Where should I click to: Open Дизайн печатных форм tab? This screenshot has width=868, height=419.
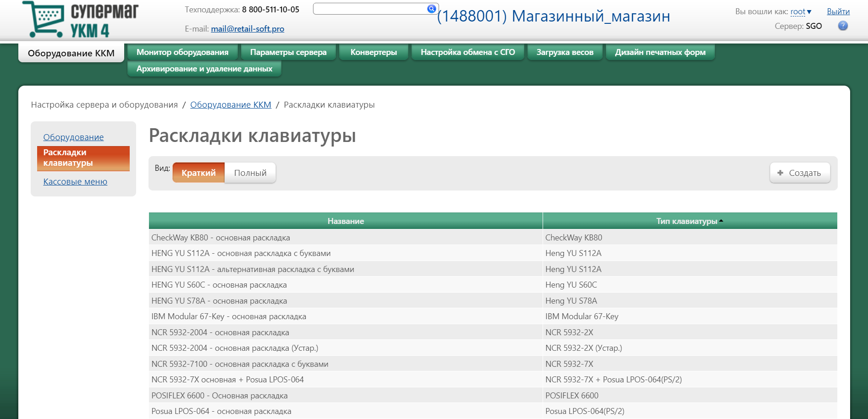tap(660, 52)
